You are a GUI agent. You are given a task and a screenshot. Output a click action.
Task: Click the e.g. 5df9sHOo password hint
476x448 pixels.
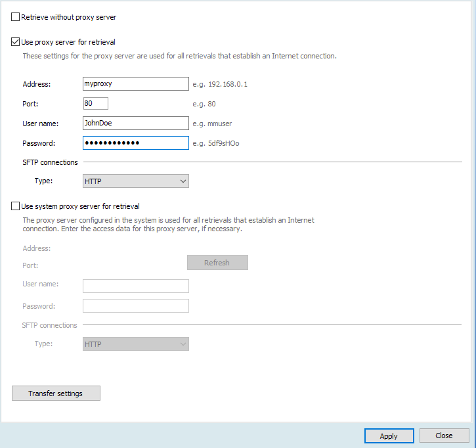(215, 143)
